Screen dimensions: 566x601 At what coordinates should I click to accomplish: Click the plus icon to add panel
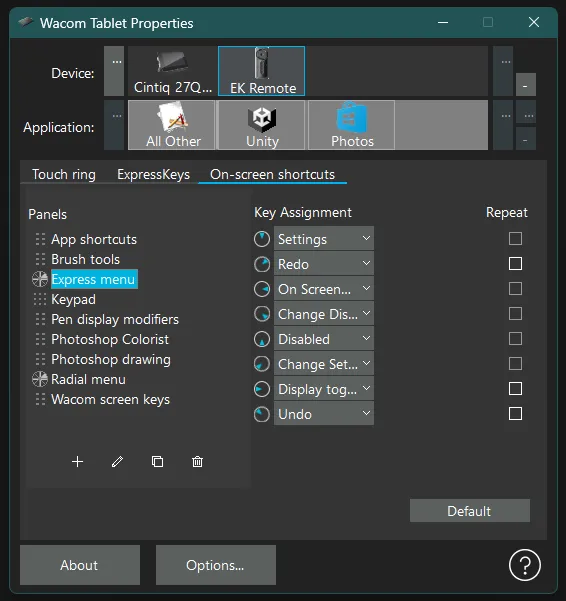(77, 461)
